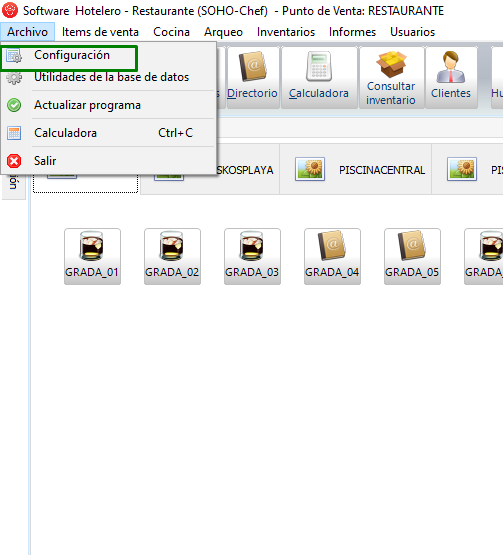Select table GRADA_02 drink icon

172,256
